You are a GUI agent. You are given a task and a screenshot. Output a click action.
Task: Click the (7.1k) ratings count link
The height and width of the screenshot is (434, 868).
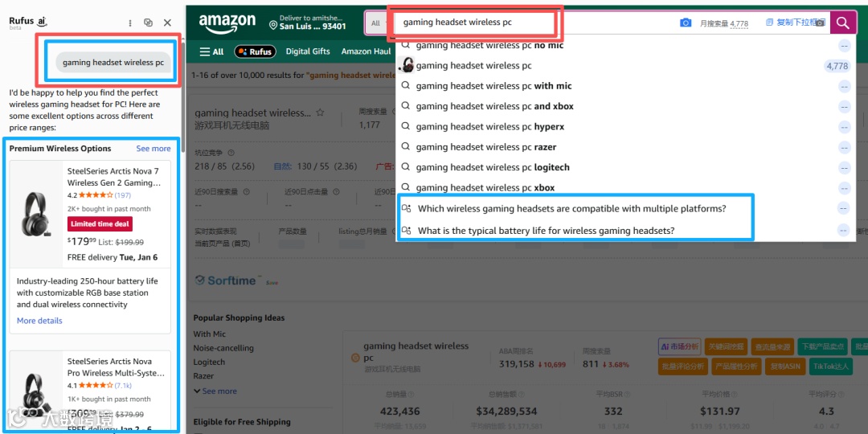pos(123,385)
